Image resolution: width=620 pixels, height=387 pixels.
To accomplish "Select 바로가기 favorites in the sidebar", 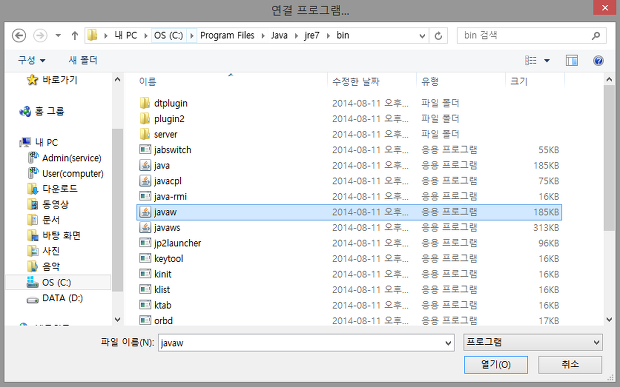I will (x=52, y=80).
